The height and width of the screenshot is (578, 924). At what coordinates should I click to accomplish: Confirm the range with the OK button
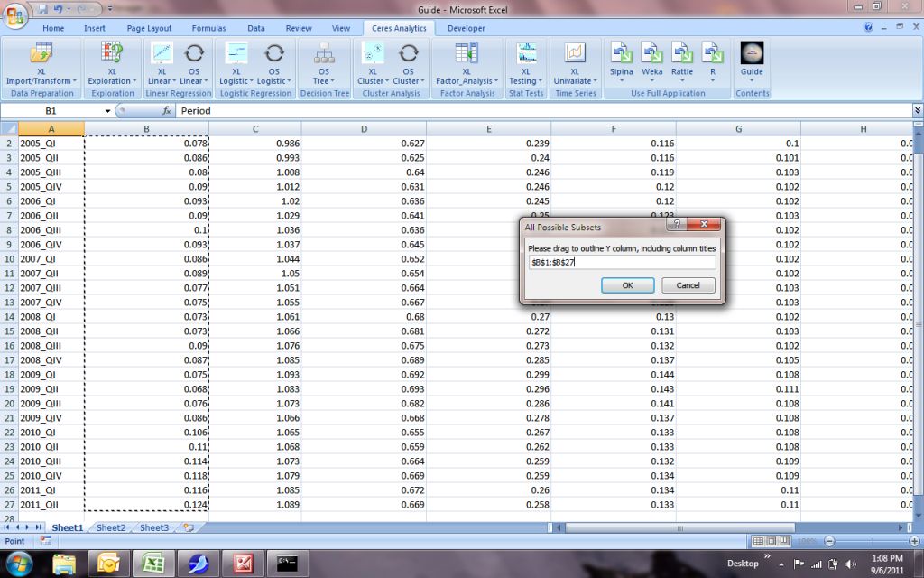pyautogui.click(x=628, y=285)
